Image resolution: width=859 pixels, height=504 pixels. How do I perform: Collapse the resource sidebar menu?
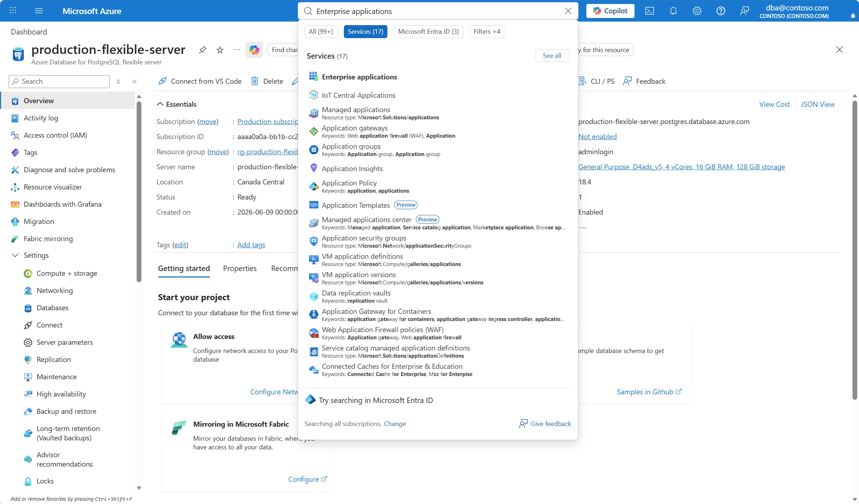[135, 82]
